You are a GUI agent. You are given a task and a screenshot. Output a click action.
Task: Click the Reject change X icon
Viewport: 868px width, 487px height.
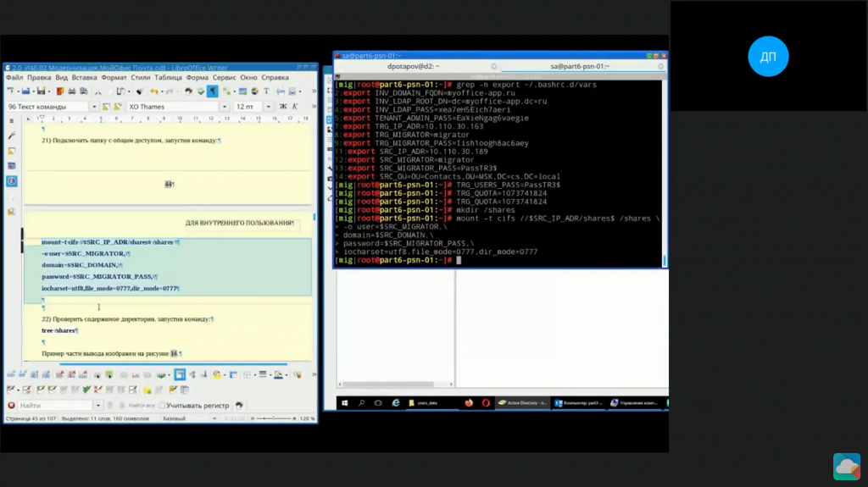98,390
